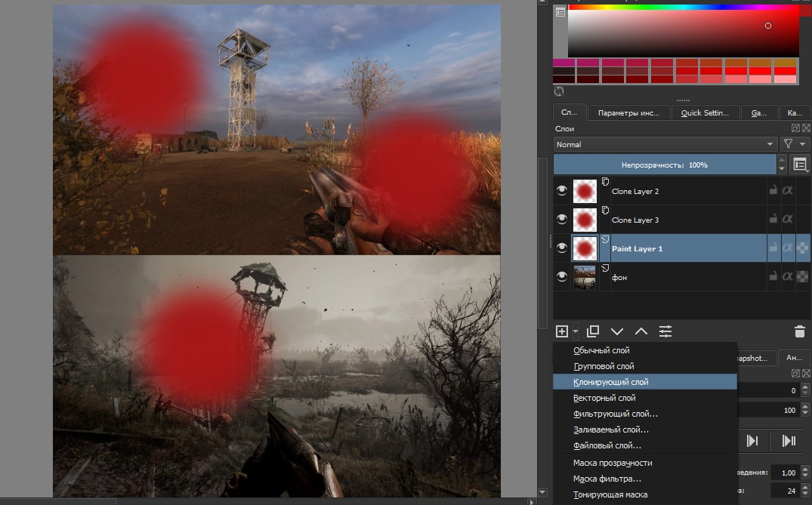Delete layer with the trash icon
812x505 pixels.
[x=800, y=331]
